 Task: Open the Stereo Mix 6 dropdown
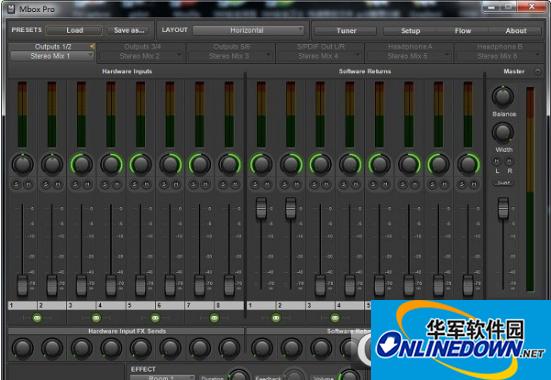(x=499, y=56)
